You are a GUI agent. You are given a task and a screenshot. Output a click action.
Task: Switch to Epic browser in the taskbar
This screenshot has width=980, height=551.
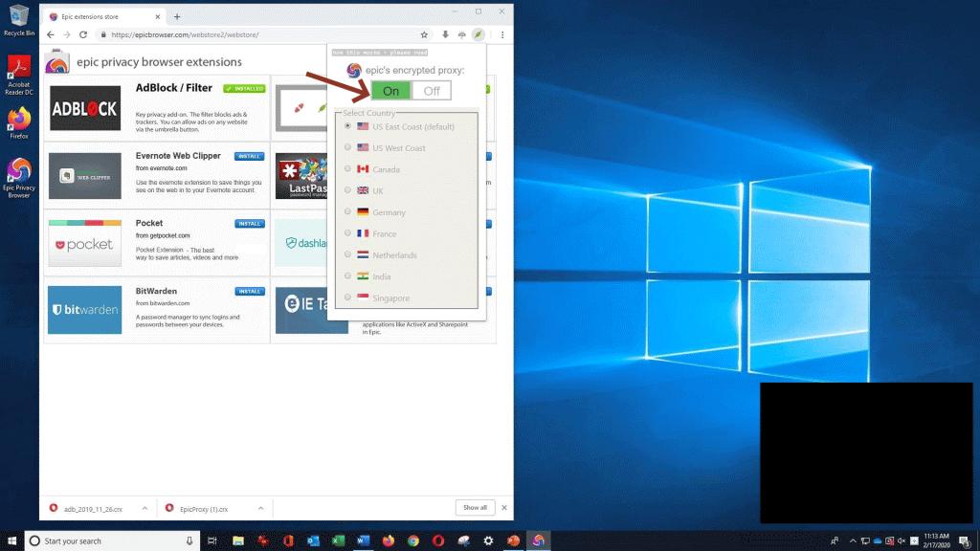tap(538, 541)
